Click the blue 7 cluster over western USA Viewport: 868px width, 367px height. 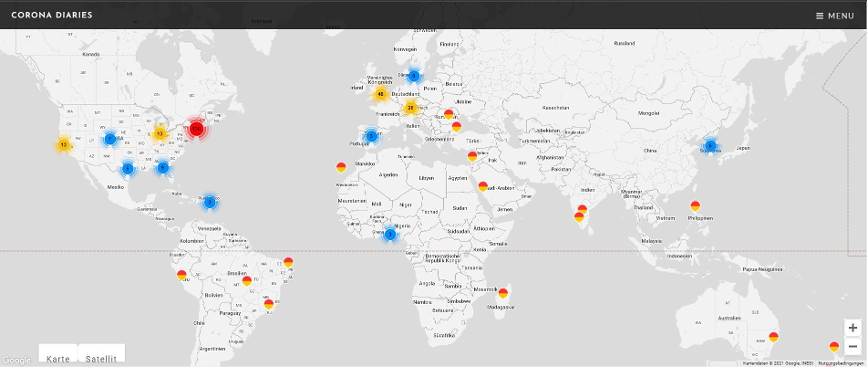click(x=110, y=139)
